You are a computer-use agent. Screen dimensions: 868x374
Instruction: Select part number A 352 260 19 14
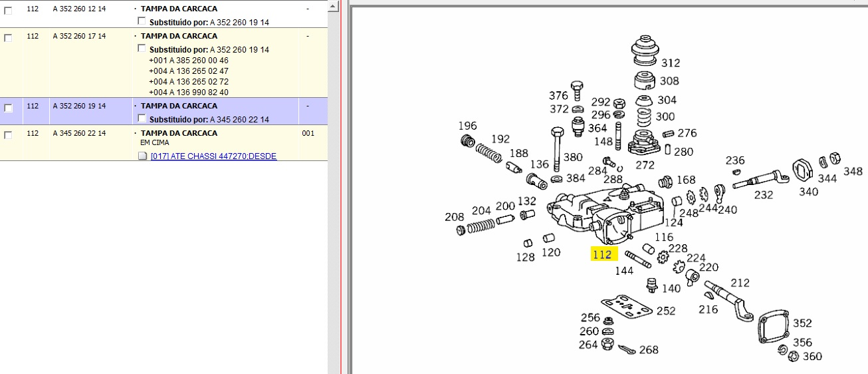pyautogui.click(x=79, y=106)
